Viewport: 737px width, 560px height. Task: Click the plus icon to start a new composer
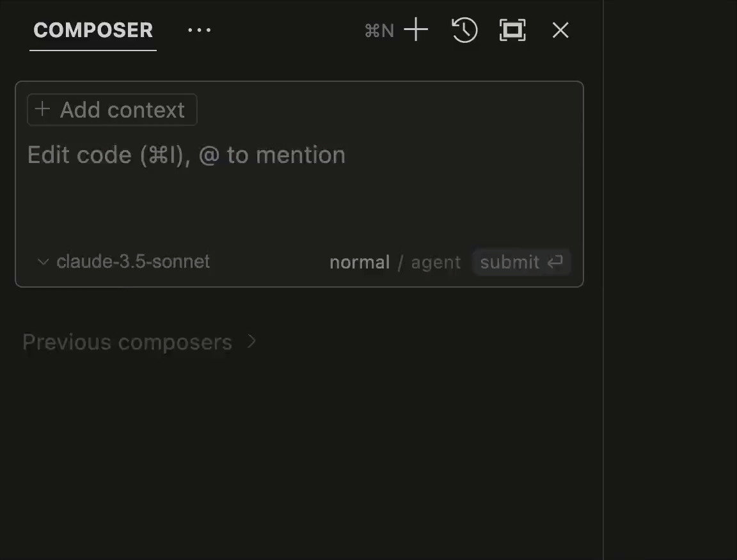pyautogui.click(x=416, y=30)
